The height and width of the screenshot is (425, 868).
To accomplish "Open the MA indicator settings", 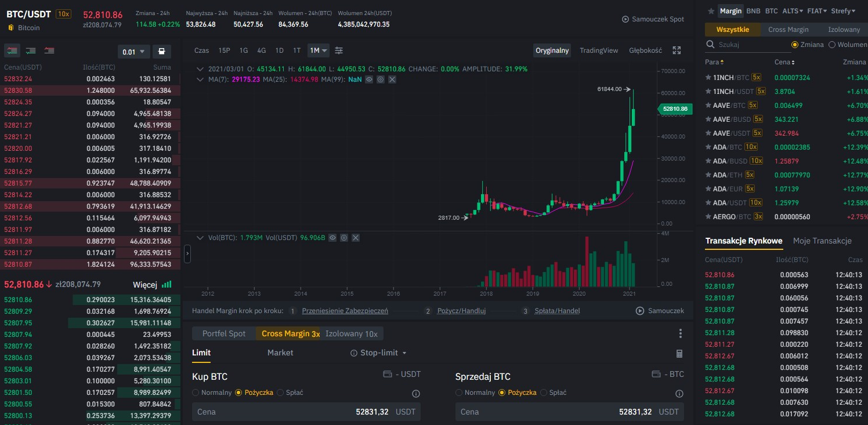I will point(380,79).
